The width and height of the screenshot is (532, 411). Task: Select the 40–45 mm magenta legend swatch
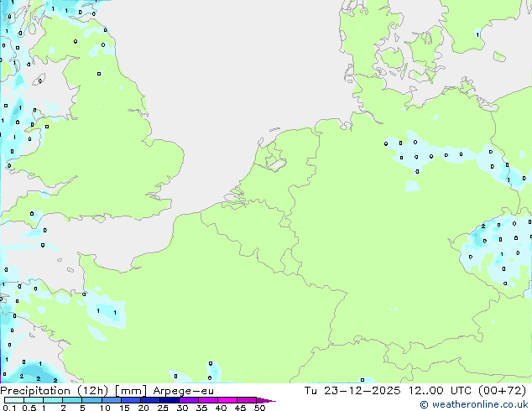point(227,400)
